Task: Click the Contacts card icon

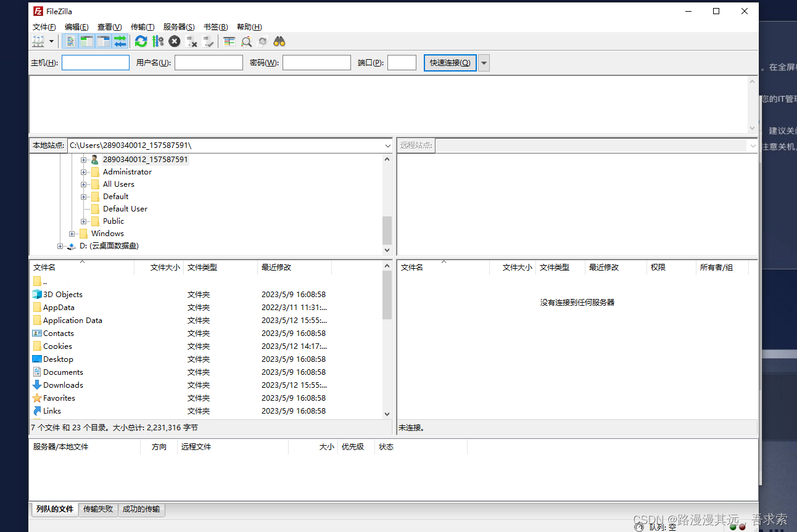Action: [x=37, y=333]
